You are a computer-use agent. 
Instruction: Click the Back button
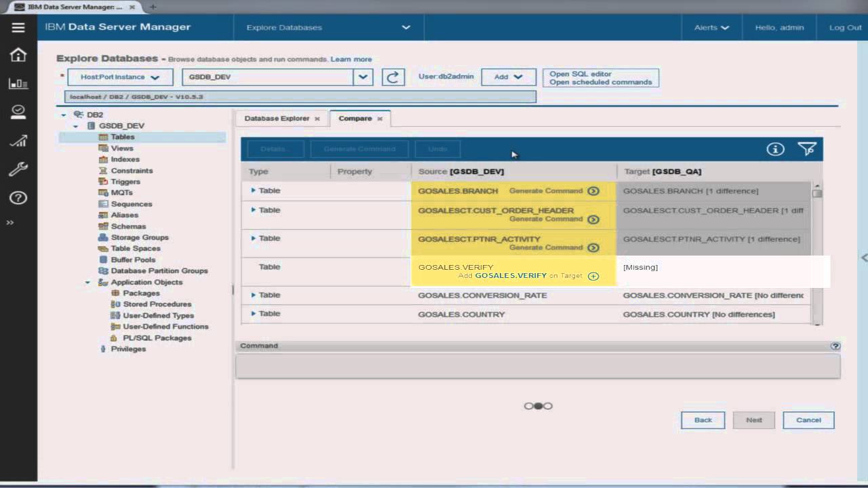point(703,420)
